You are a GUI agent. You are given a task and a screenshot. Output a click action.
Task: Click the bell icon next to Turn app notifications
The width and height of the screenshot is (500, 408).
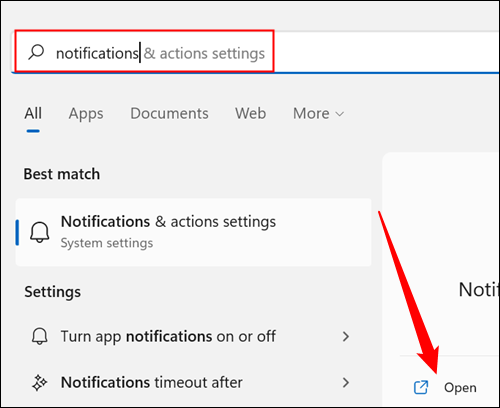(x=40, y=336)
